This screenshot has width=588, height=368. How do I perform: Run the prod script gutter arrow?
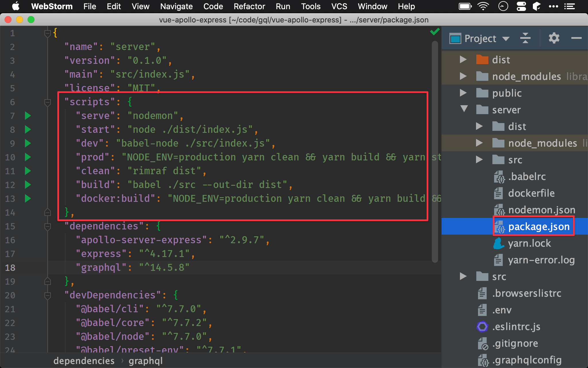28,157
